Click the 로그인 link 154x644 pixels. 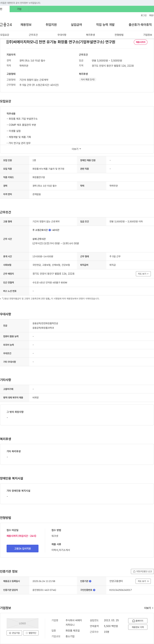[143, 16]
